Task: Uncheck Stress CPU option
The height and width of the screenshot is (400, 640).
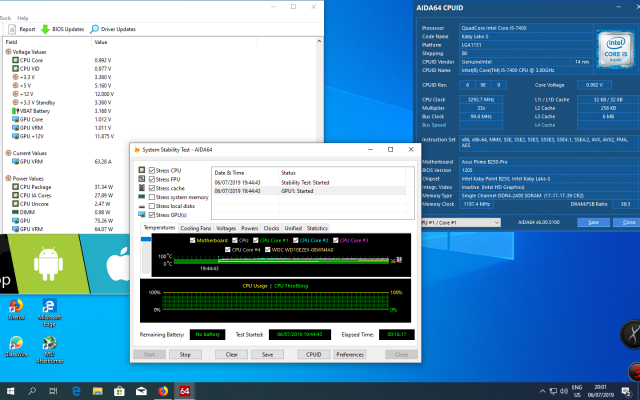Action: coord(152,170)
